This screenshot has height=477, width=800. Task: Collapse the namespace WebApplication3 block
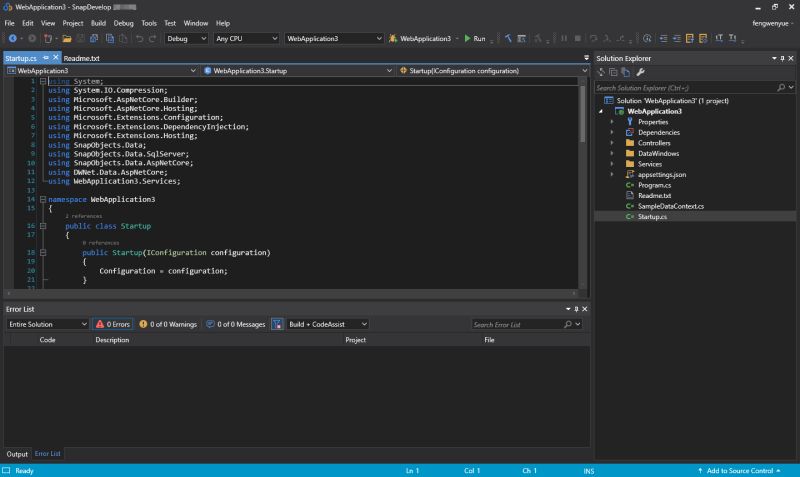click(x=43, y=199)
